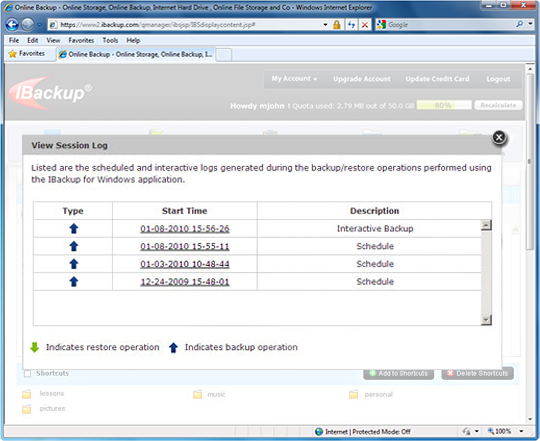Click the page scrollbar up arrow

530,69
